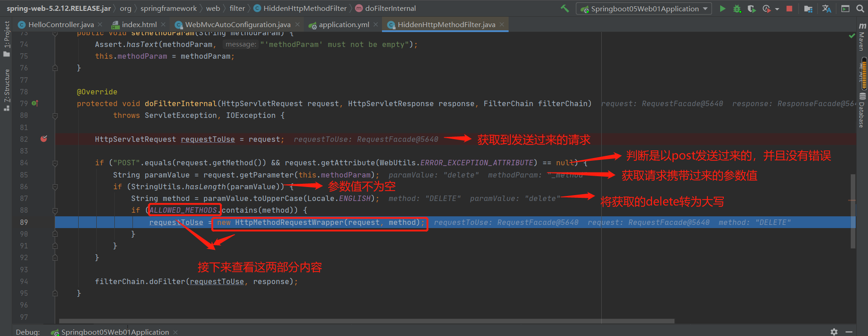Click the override gutter icon at line 79
The height and width of the screenshot is (336, 868).
[35, 103]
